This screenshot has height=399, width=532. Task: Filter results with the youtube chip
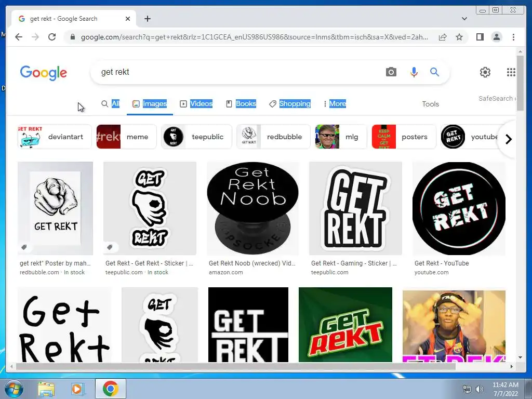click(470, 137)
